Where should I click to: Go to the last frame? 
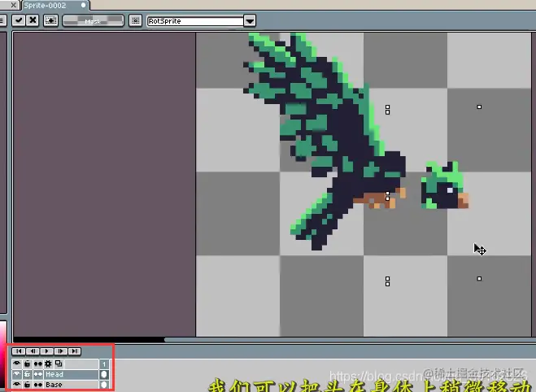point(75,351)
